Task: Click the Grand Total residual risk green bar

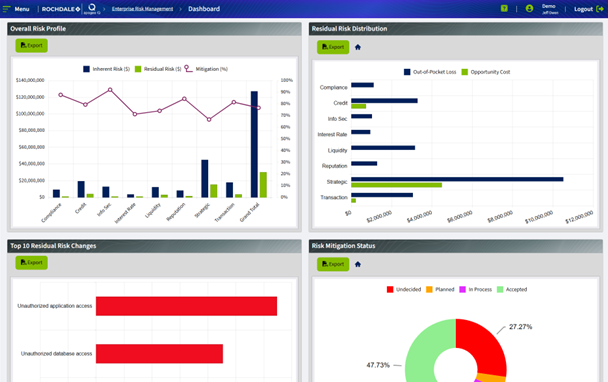Action: coord(263,185)
